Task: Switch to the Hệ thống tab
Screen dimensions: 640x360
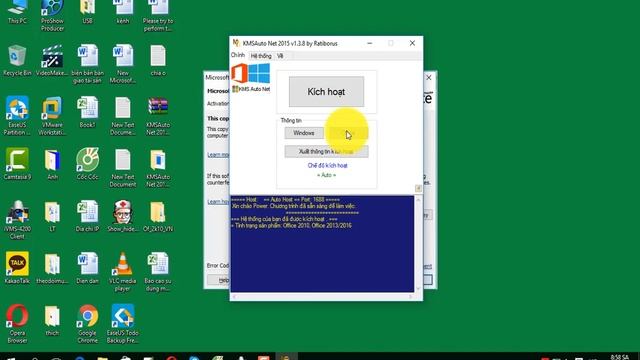Action: pos(261,56)
